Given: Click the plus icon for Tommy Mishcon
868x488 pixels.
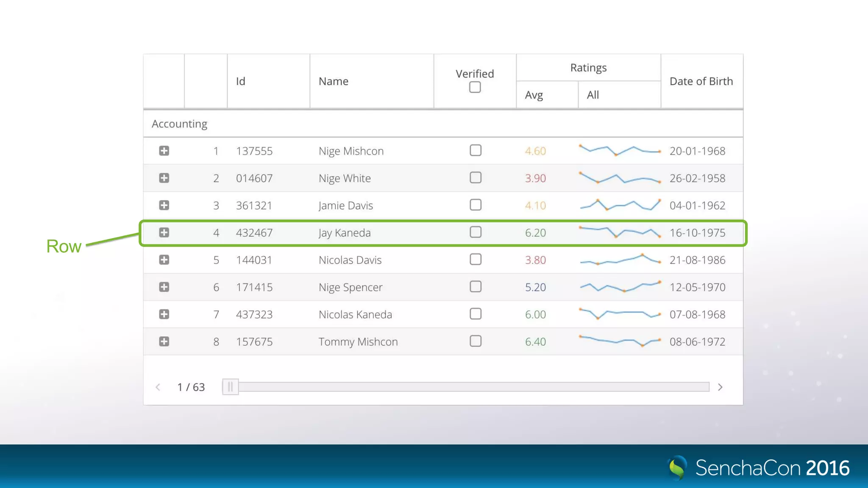Looking at the screenshot, I should click(x=164, y=341).
